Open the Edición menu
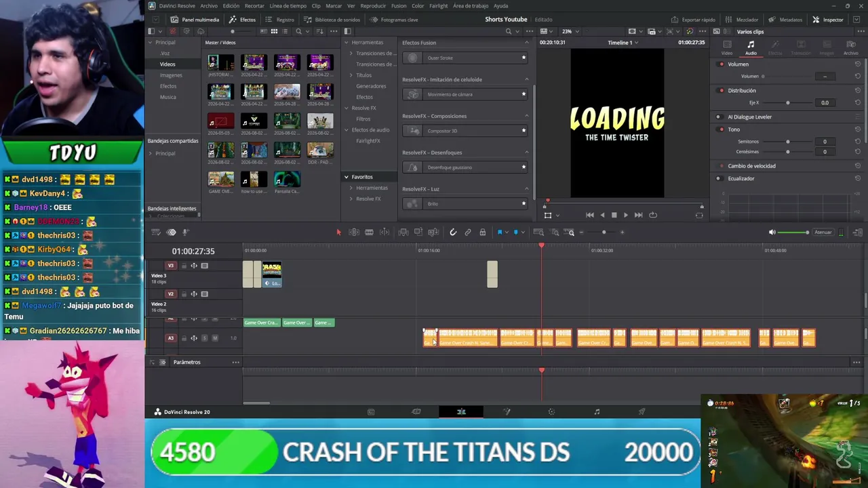Image resolution: width=868 pixels, height=488 pixels. (x=231, y=6)
